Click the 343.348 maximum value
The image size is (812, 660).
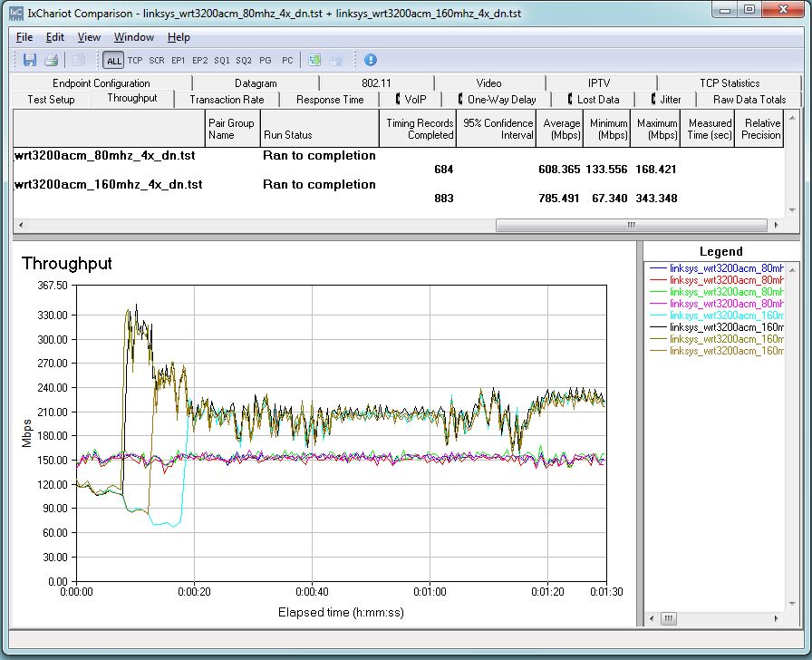(x=656, y=199)
